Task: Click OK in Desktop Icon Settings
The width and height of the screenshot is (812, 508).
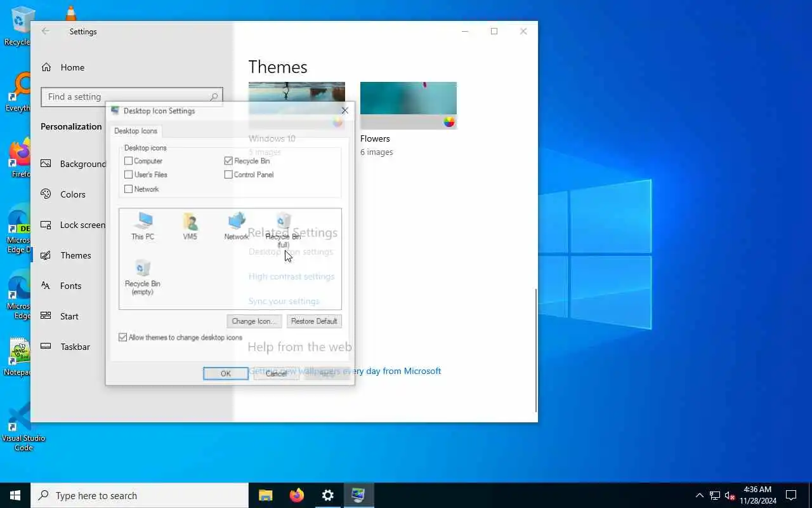Action: tap(226, 373)
